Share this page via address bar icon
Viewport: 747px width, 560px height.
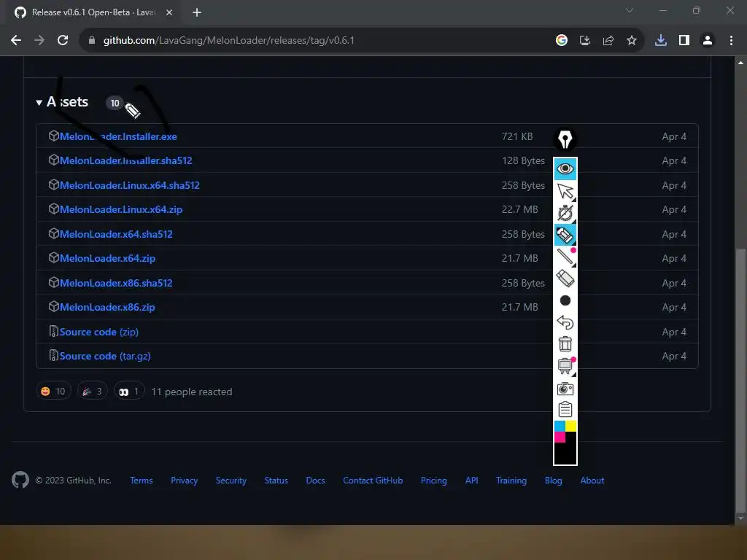608,41
